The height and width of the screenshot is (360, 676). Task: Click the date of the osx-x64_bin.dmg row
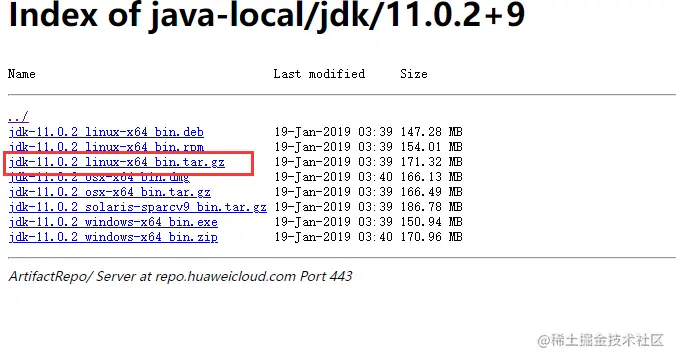[x=334, y=177]
